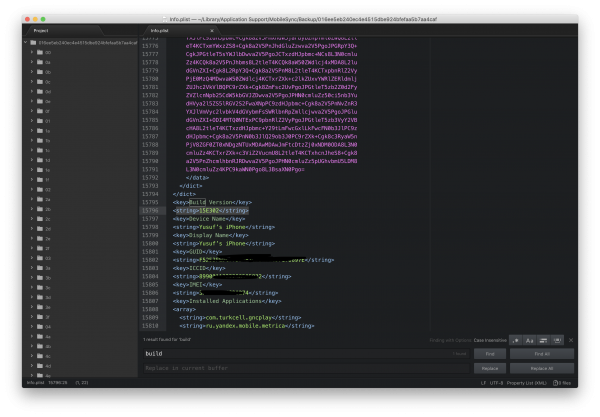Click the folder icon next to 0b
The image size is (600, 417).
click(x=40, y=72)
